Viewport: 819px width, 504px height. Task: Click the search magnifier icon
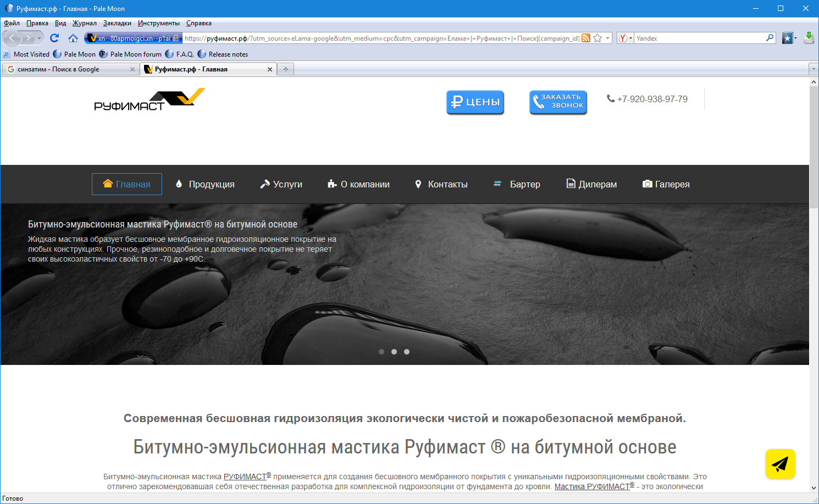pyautogui.click(x=770, y=38)
